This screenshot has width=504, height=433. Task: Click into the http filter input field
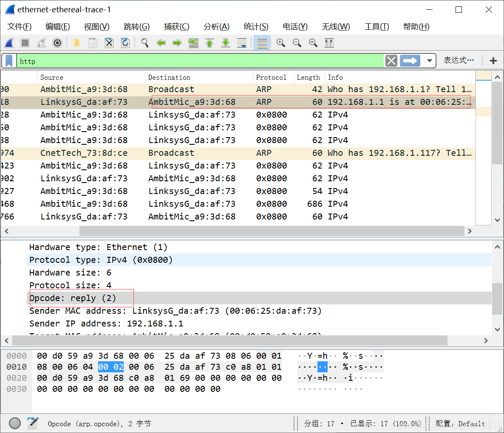pyautogui.click(x=200, y=61)
